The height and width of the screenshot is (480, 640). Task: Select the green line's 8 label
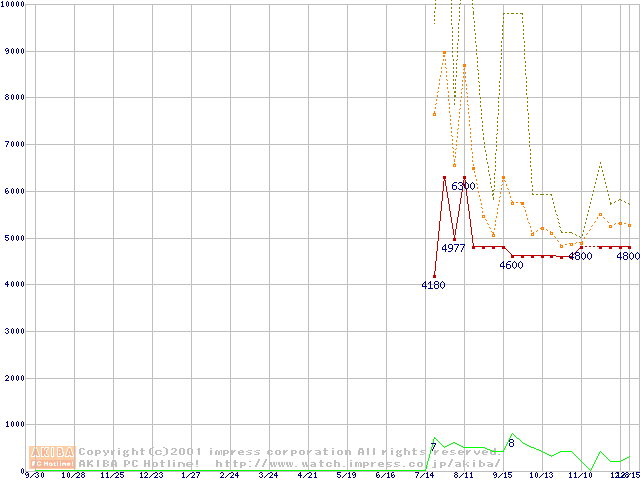click(511, 443)
